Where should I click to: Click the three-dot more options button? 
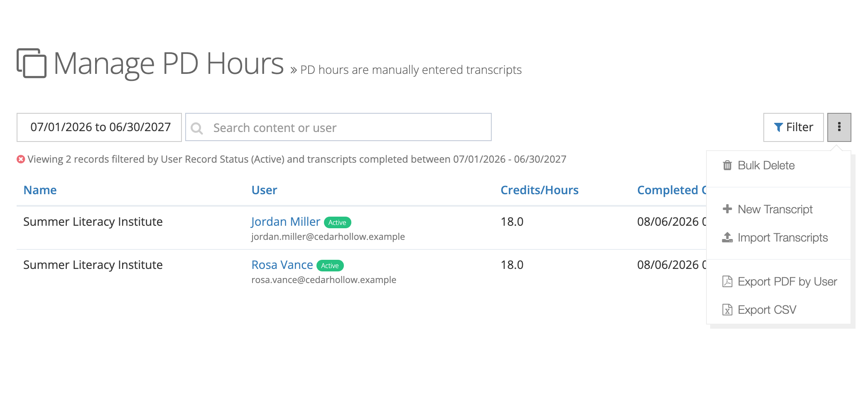pyautogui.click(x=839, y=127)
